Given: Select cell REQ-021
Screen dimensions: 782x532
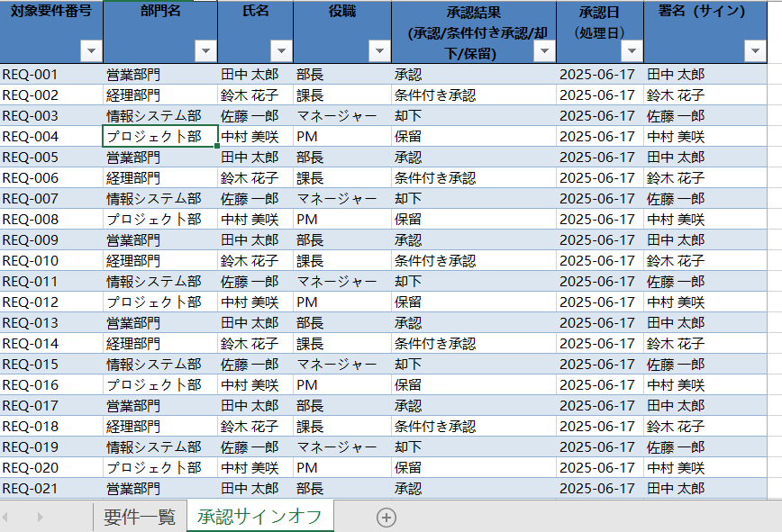Looking at the screenshot, I should click(x=51, y=488).
